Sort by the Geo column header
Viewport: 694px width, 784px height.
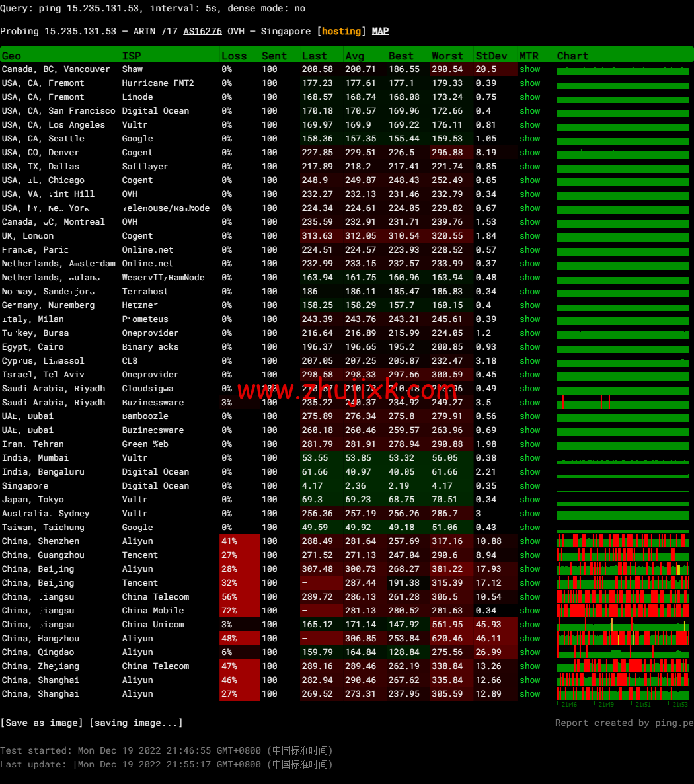[x=11, y=56]
